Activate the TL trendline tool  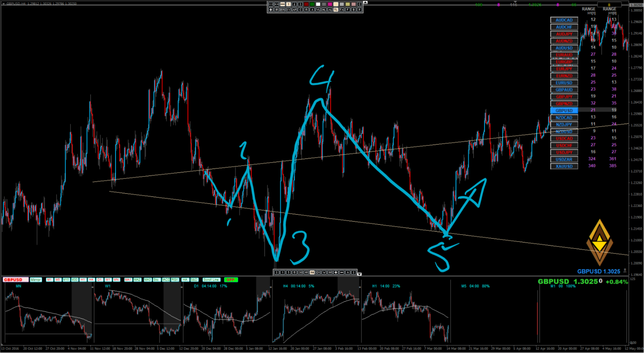336,10
